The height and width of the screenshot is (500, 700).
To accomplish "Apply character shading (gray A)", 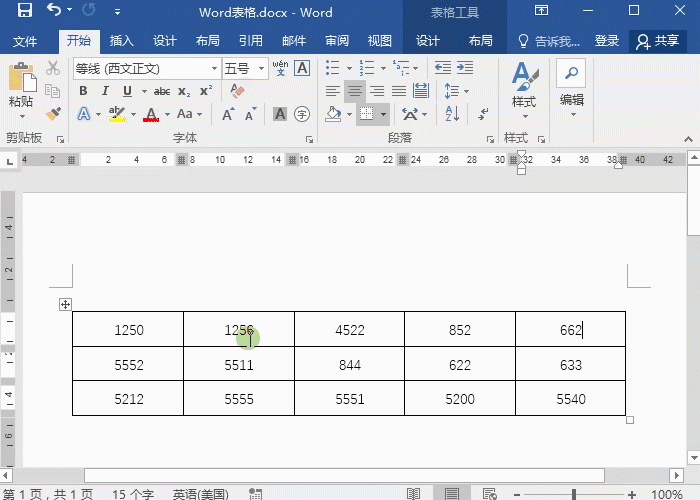I will (x=280, y=114).
